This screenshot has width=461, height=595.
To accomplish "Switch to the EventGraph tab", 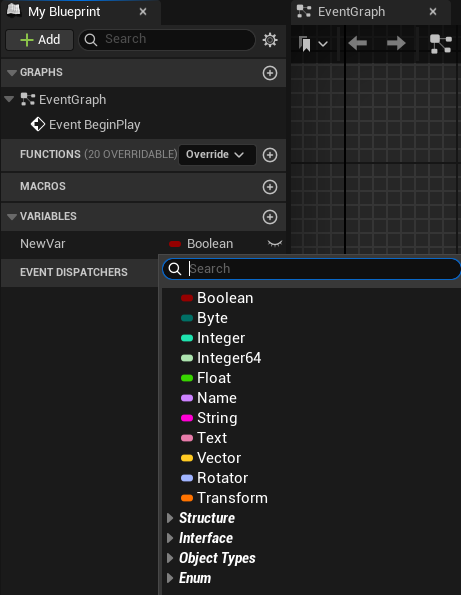I will click(x=351, y=12).
